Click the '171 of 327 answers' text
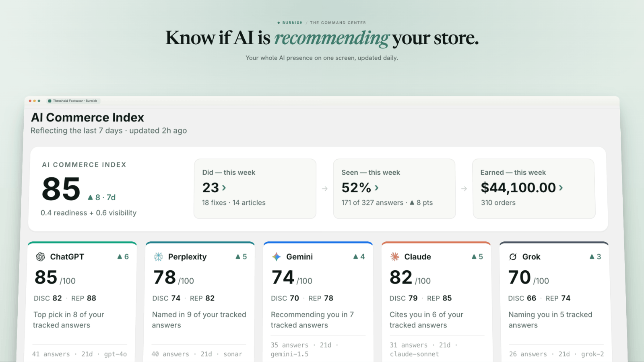644x362 pixels. click(x=372, y=203)
